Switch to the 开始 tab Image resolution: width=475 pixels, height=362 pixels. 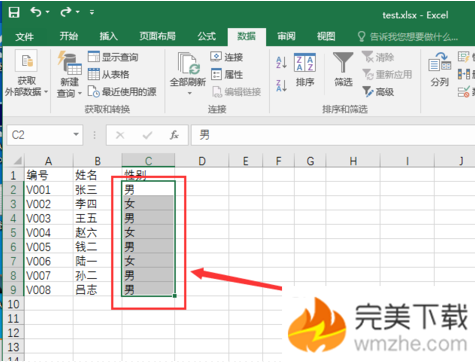click(69, 36)
